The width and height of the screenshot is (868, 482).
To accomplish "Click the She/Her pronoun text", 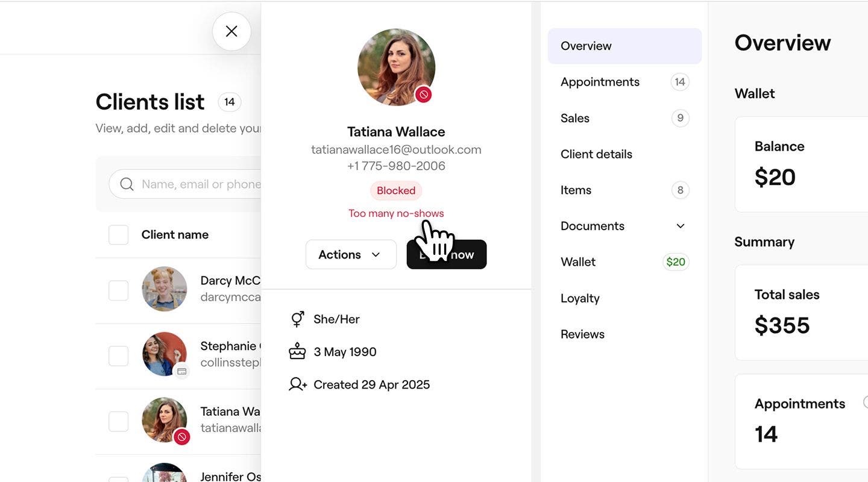I will tap(336, 319).
